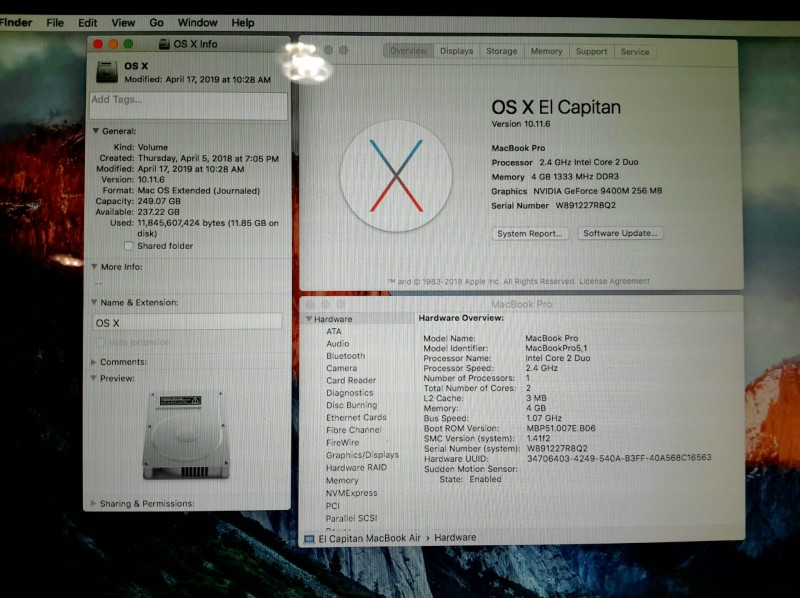Open the Go menu
The height and width of the screenshot is (598, 800).
point(156,23)
